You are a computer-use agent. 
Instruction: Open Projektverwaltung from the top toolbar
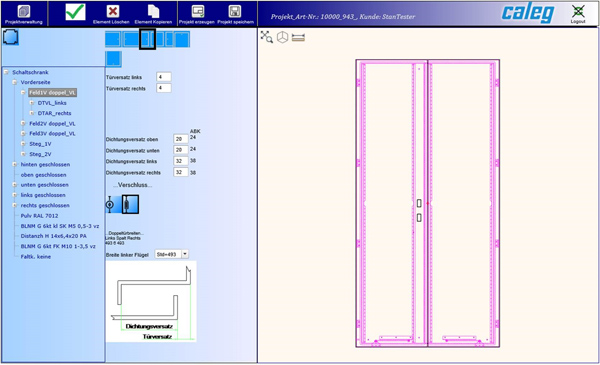tap(24, 11)
